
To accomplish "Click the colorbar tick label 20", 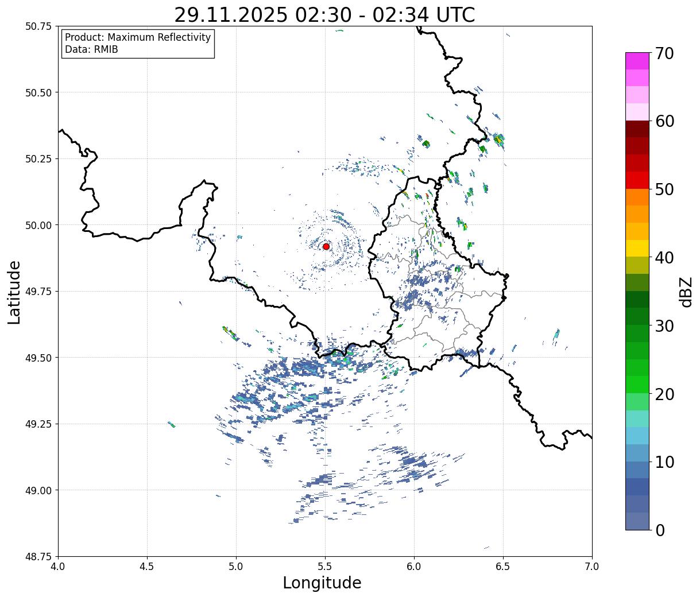I will (x=664, y=394).
